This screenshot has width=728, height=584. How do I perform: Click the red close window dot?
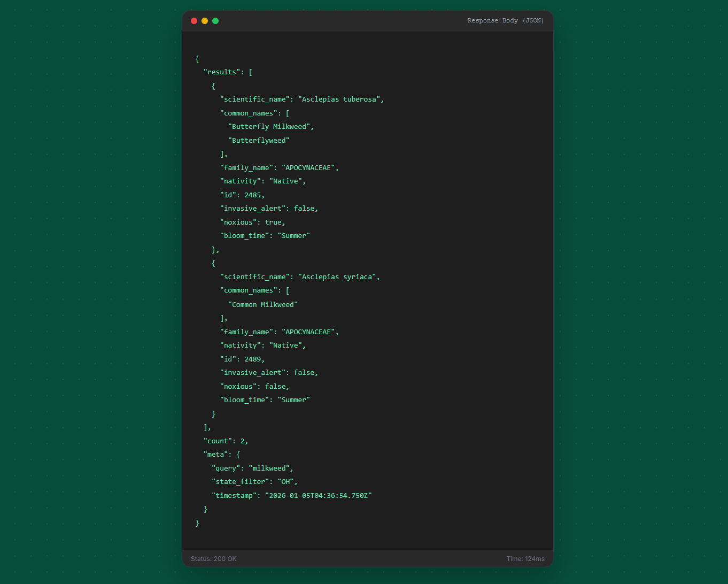pos(194,21)
